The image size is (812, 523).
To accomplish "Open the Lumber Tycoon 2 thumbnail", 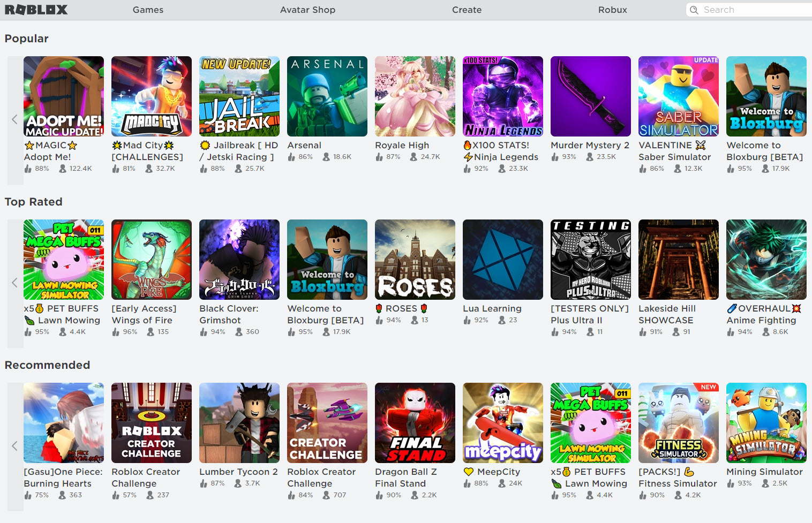I will [x=239, y=423].
